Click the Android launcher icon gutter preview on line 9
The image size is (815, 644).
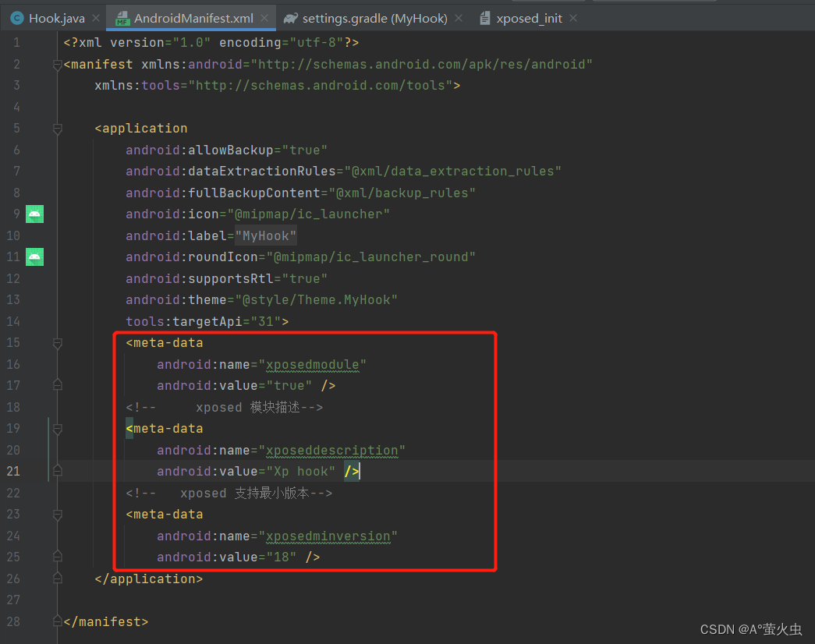[35, 214]
